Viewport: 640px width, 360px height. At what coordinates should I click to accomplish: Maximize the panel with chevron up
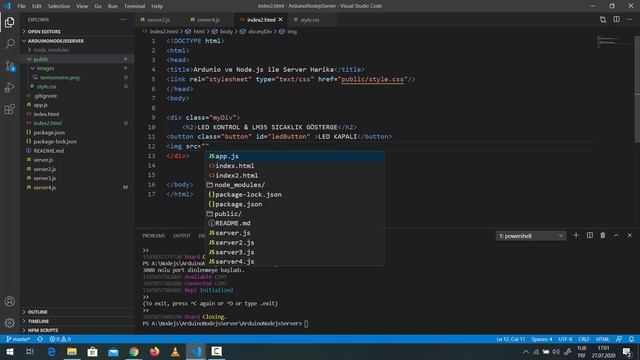[x=616, y=236]
